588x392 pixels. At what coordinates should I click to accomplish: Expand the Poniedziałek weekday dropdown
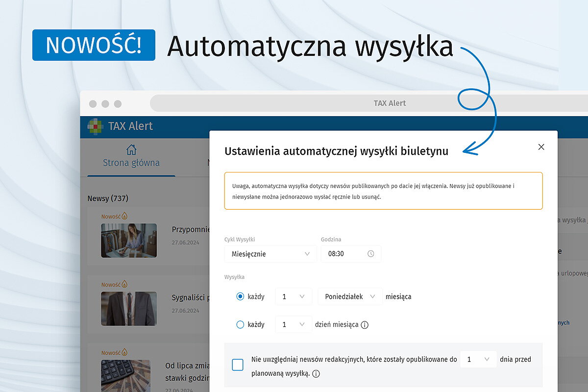pyautogui.click(x=350, y=296)
